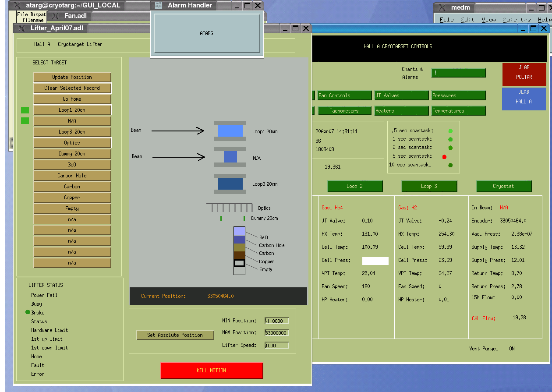Click the Update Position button
The width and height of the screenshot is (552, 392).
pyautogui.click(x=72, y=77)
